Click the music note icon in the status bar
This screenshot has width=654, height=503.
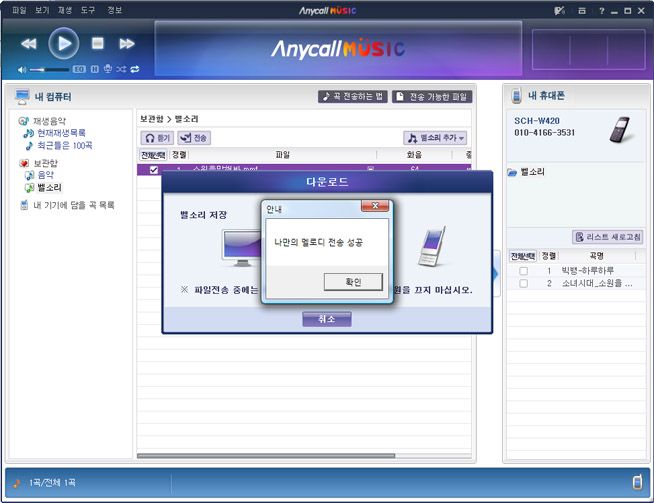[17, 483]
